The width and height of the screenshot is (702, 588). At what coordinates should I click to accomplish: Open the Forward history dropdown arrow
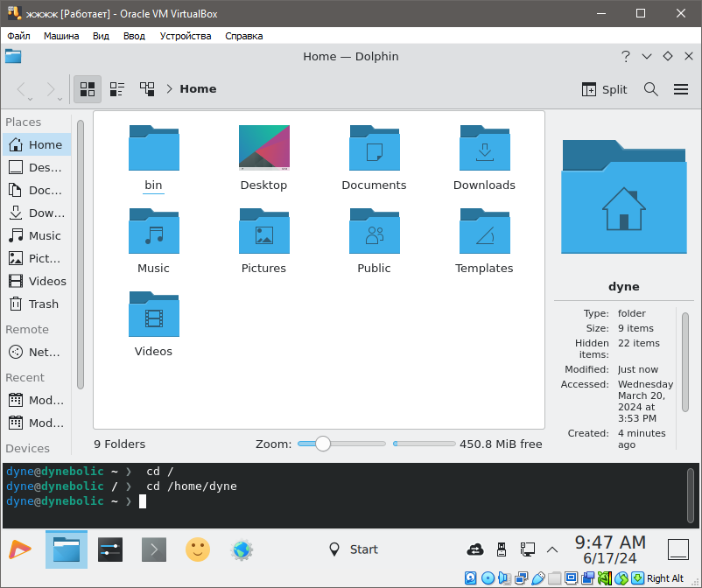[x=60, y=99]
